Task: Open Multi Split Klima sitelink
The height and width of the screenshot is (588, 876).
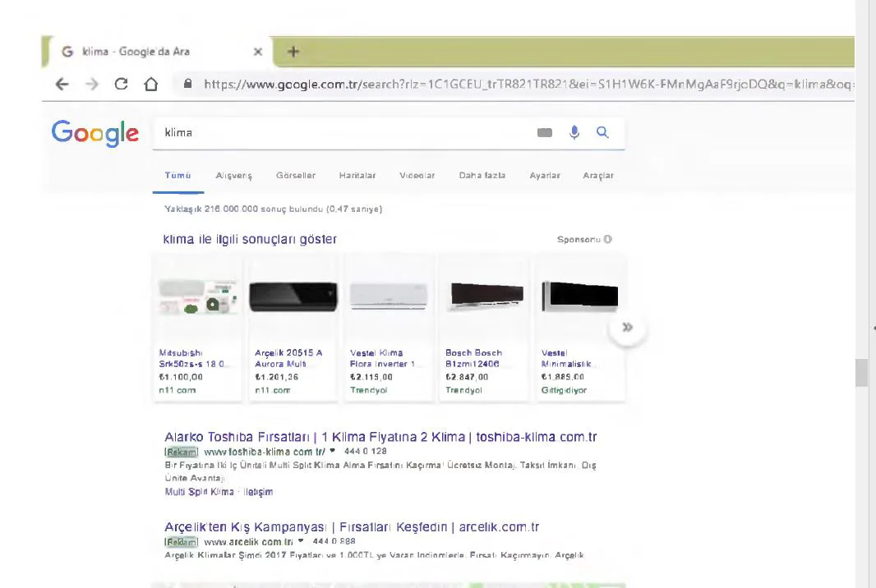Action: click(199, 492)
